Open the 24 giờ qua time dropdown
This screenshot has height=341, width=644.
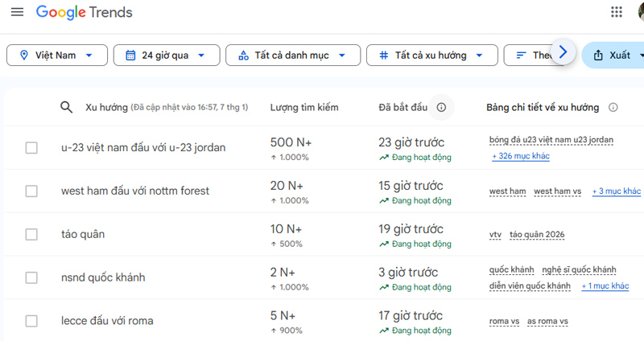click(167, 55)
